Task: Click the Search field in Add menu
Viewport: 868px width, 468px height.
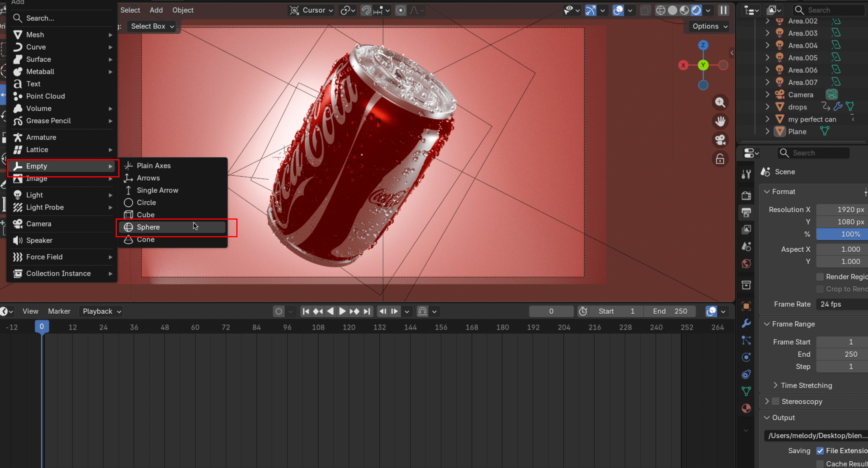Action: pyautogui.click(x=62, y=18)
